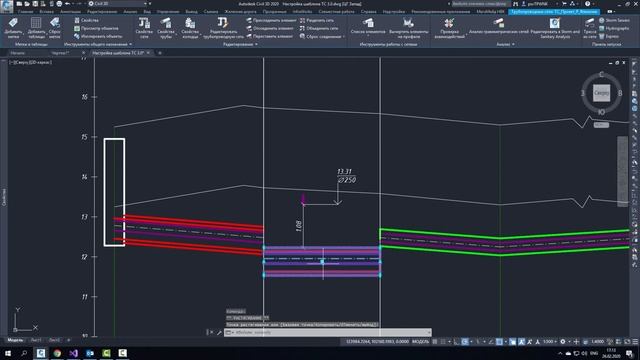Click the status bar workspace gear icon
Viewport: 640px width, 360px height.
click(x=563, y=342)
